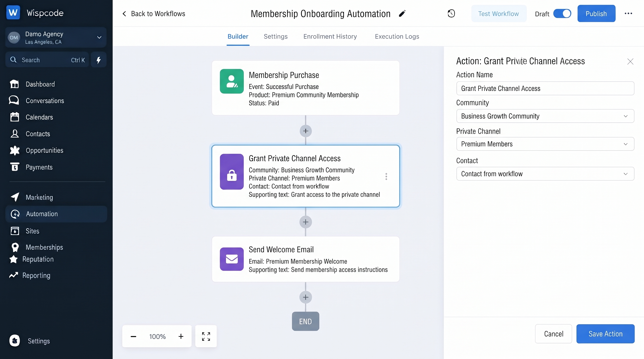Screen dimensions: 644x359
Task: Open the Private Channel dropdown
Action: point(545,144)
